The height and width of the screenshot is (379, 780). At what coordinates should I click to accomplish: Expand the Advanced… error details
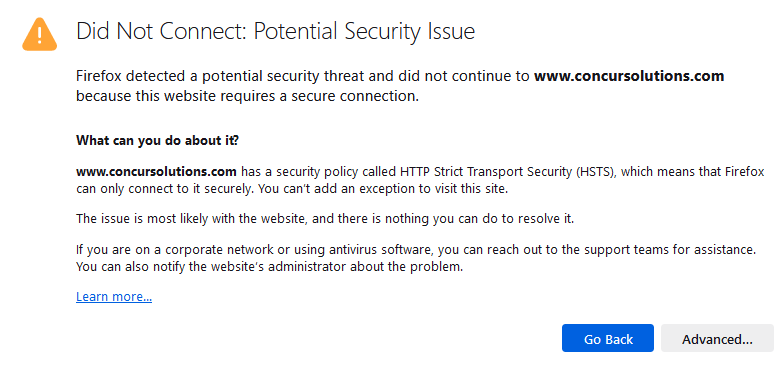(x=717, y=338)
